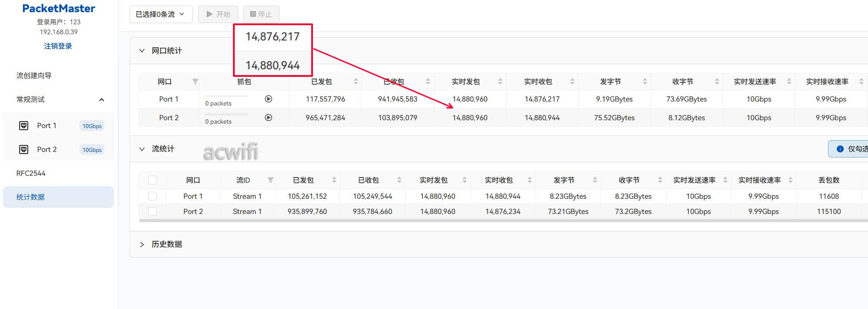Sort port table by 实时发送速率 column

789,82
